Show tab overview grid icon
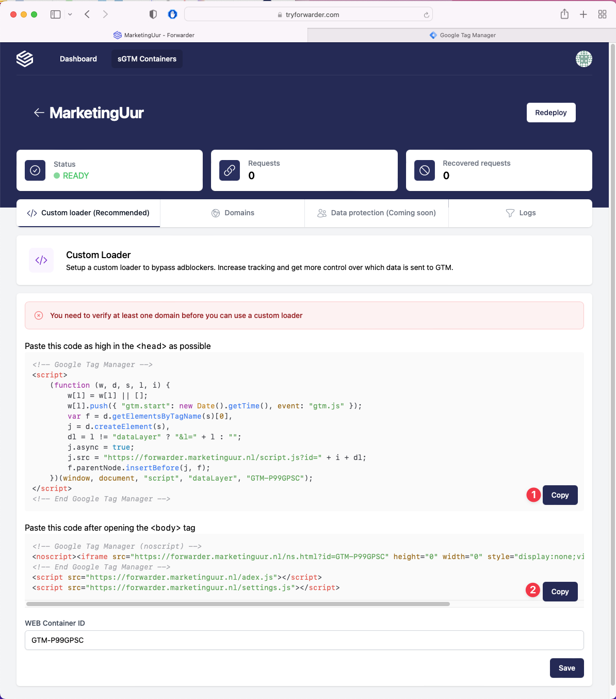 [x=602, y=14]
